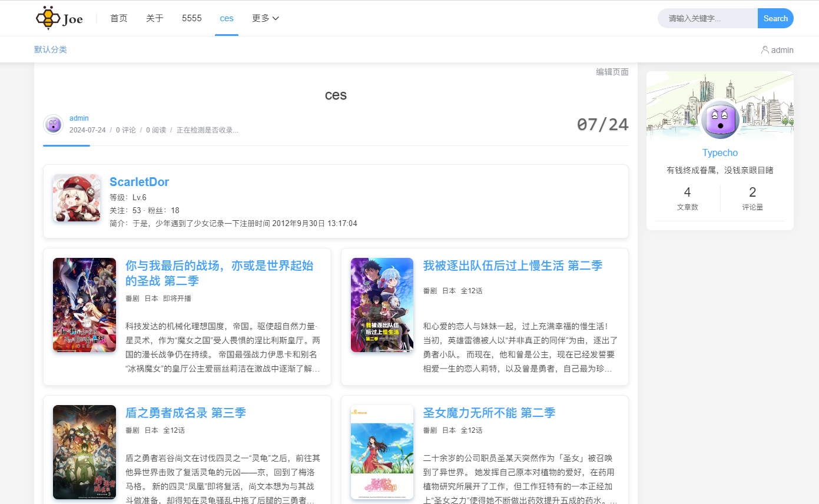This screenshot has height=504, width=819.
Task: Click the Search button
Action: pos(775,18)
